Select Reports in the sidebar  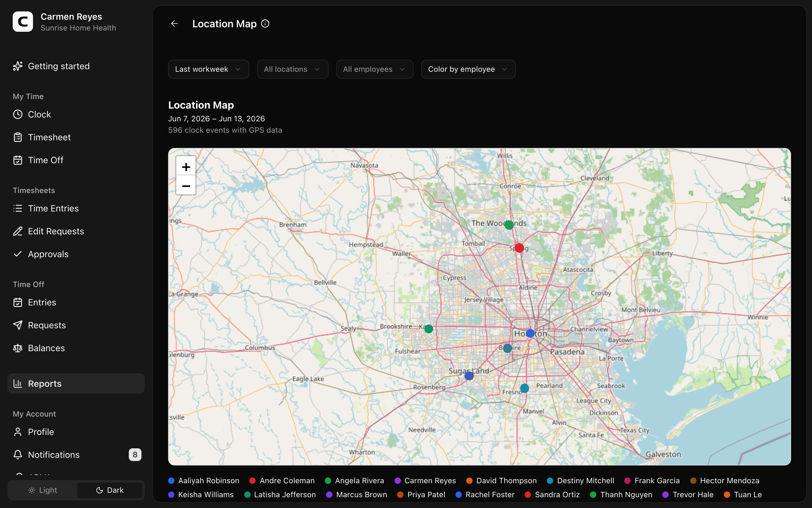click(x=76, y=383)
